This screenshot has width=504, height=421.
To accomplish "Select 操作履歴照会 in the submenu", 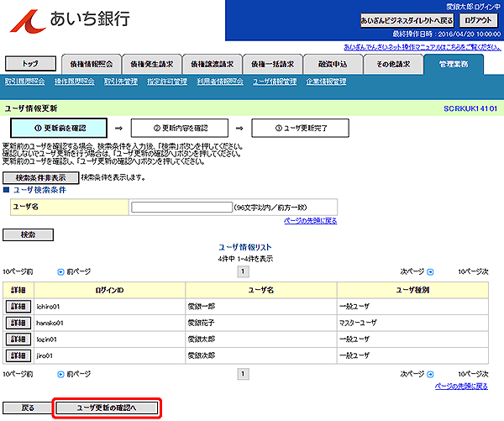I will (x=74, y=82).
